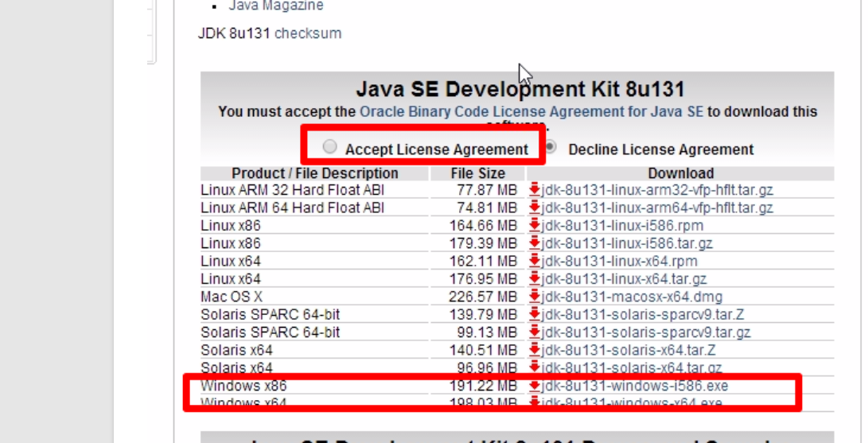Screen dimensions: 868x443
Task: Click 'Product / File Description' column header
Action: click(x=314, y=173)
